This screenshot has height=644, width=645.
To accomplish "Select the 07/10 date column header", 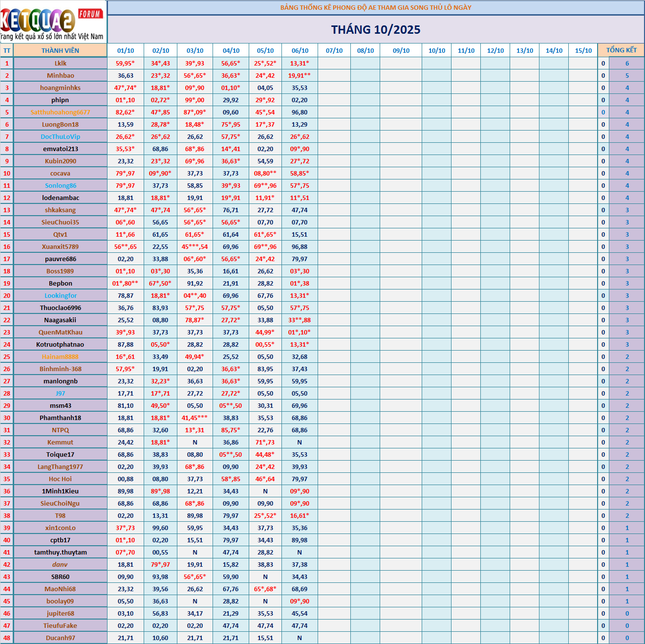I will [x=334, y=50].
